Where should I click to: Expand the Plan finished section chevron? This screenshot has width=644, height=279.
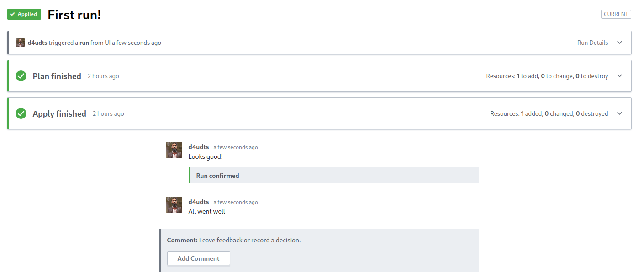619,76
